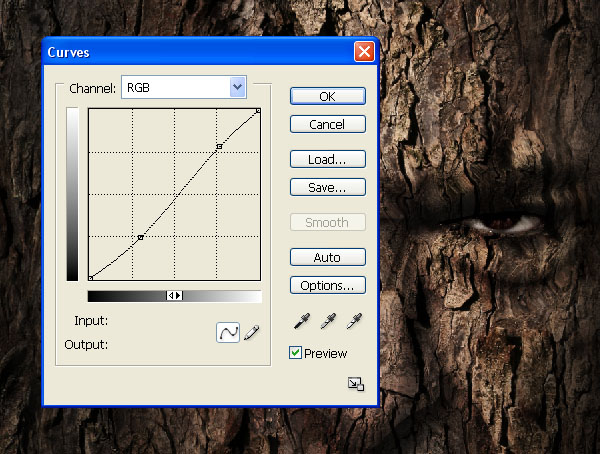This screenshot has height=454, width=600.
Task: Click the Cancel button
Action: coord(327,125)
